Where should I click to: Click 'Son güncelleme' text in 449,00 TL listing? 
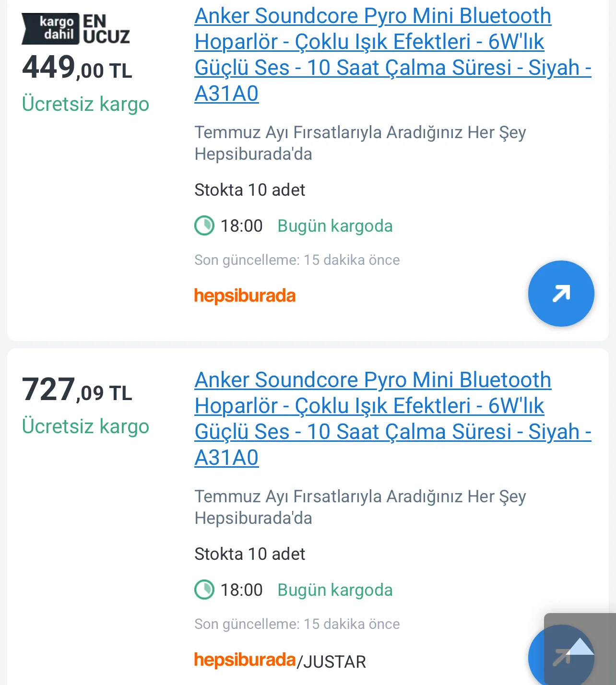pos(297,260)
